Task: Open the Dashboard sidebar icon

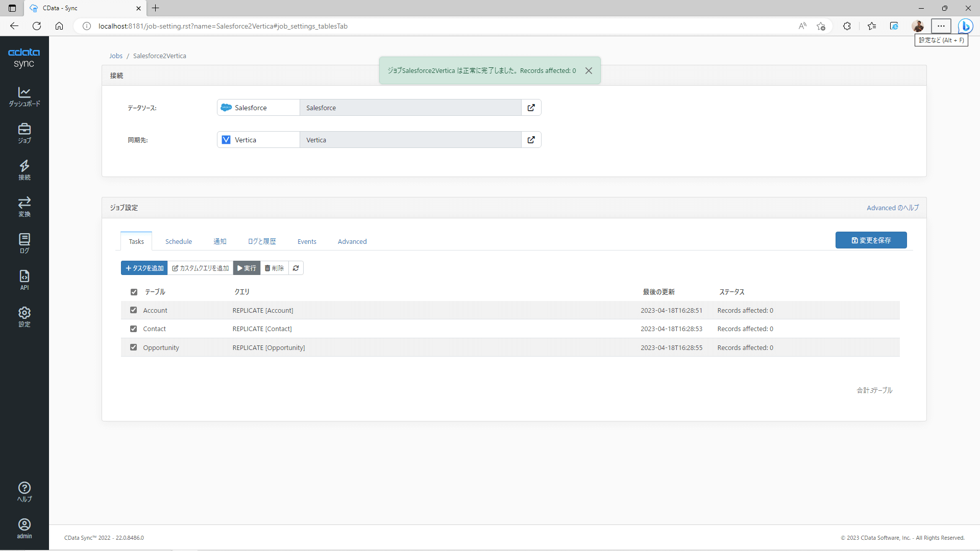Action: [x=24, y=96]
